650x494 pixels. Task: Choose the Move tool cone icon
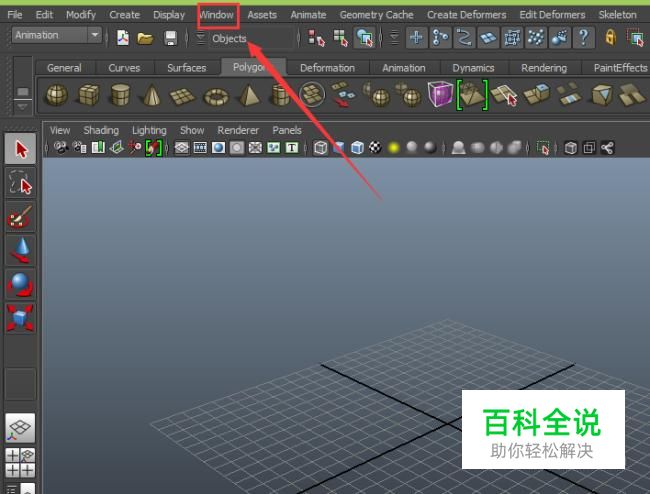coord(20,251)
